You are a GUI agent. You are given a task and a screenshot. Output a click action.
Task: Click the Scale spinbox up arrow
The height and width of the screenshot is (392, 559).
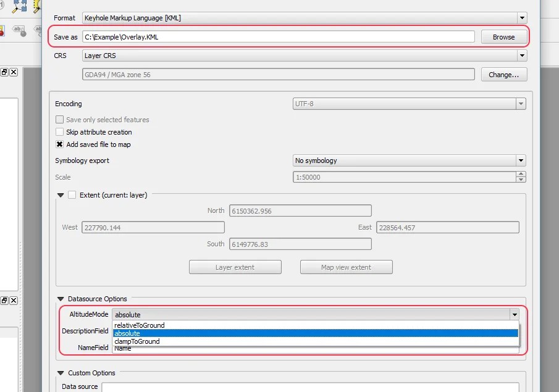pos(521,175)
